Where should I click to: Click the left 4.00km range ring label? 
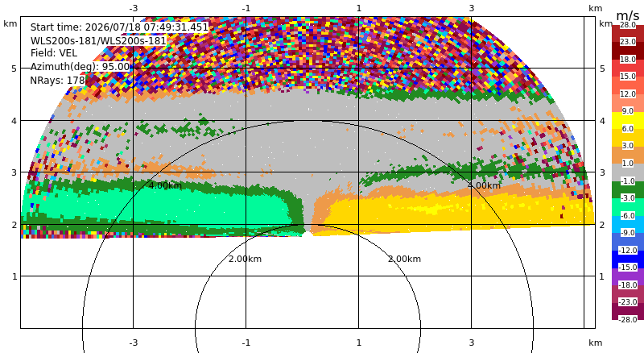165,185
